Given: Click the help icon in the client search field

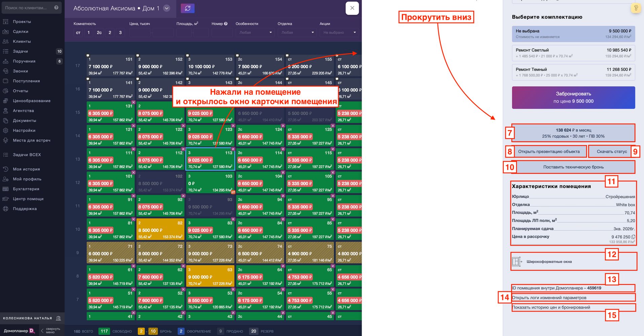Looking at the screenshot, I should point(56,7).
